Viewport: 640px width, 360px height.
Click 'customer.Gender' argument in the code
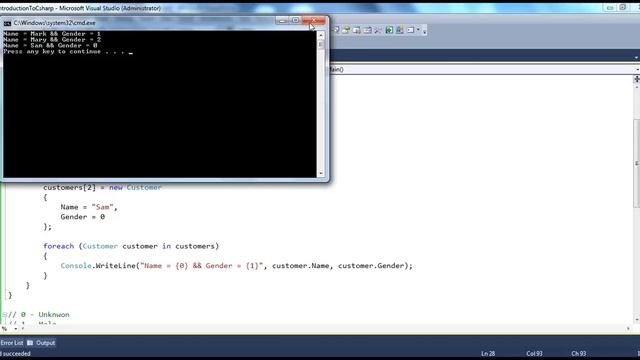(x=371, y=266)
